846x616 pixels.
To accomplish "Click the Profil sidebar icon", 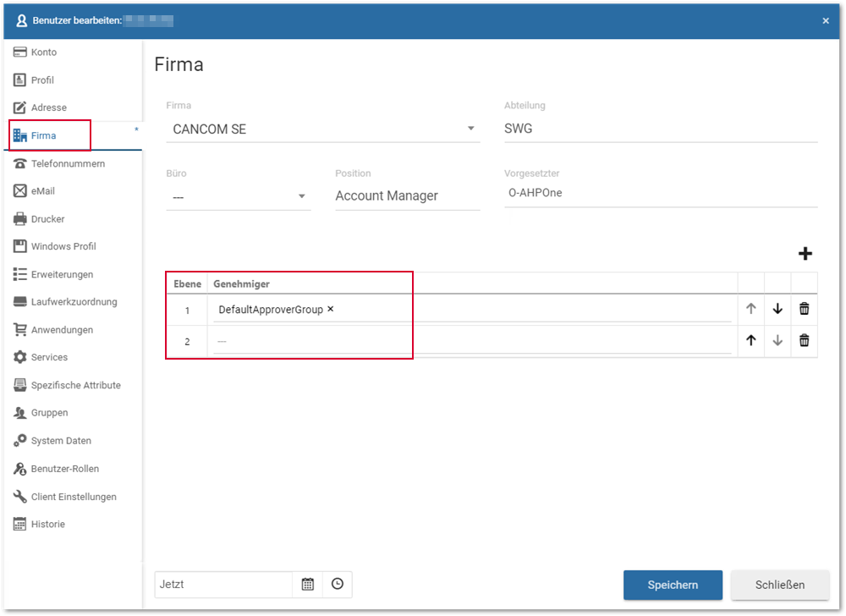I will tap(20, 80).
